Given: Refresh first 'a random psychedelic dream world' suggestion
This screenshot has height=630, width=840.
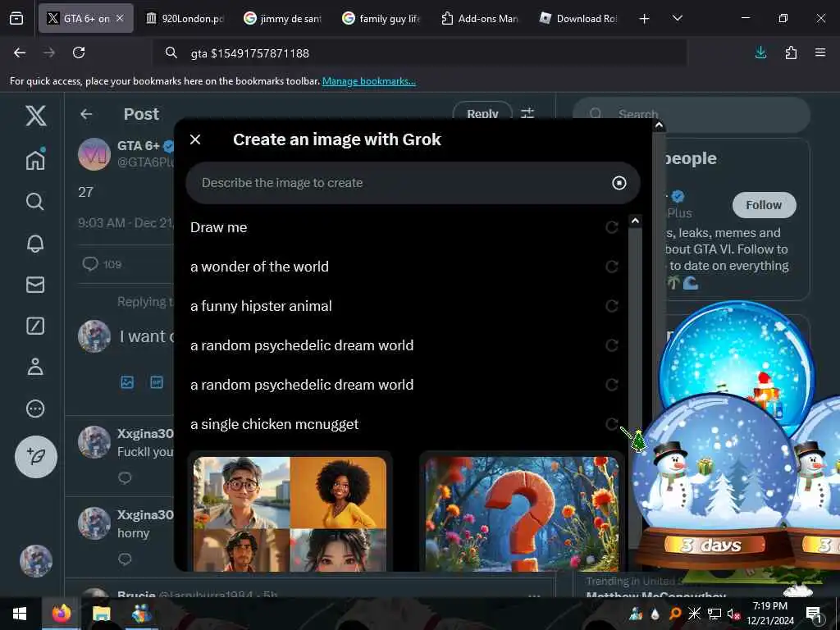Looking at the screenshot, I should 612,345.
